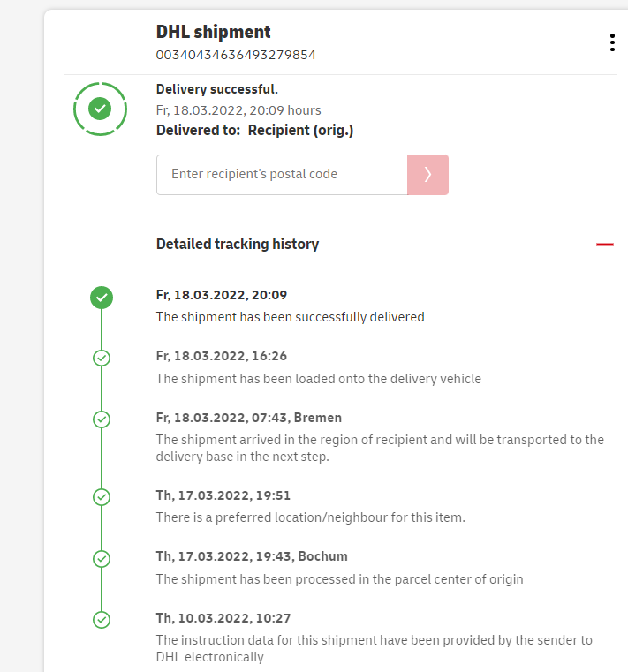This screenshot has height=672, width=628.
Task: Click 'The shipment has been successfully delivered' entry
Action: (291, 317)
